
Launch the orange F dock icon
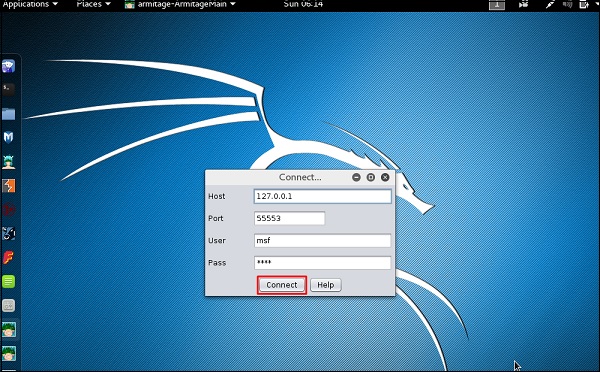(x=8, y=258)
